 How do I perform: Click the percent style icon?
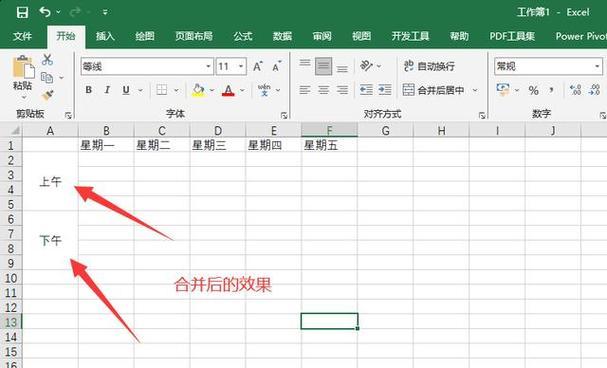tap(533, 91)
